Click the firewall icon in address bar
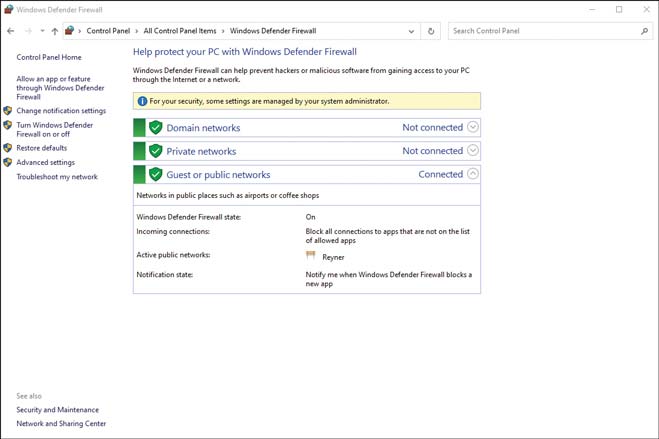This screenshot has height=439, width=659. (x=70, y=31)
